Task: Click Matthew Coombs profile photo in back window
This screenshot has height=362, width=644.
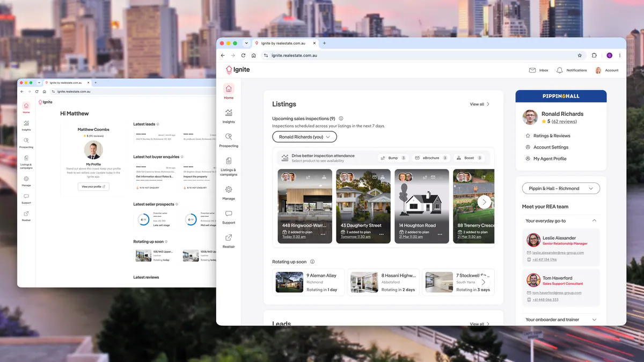Action: point(93,150)
